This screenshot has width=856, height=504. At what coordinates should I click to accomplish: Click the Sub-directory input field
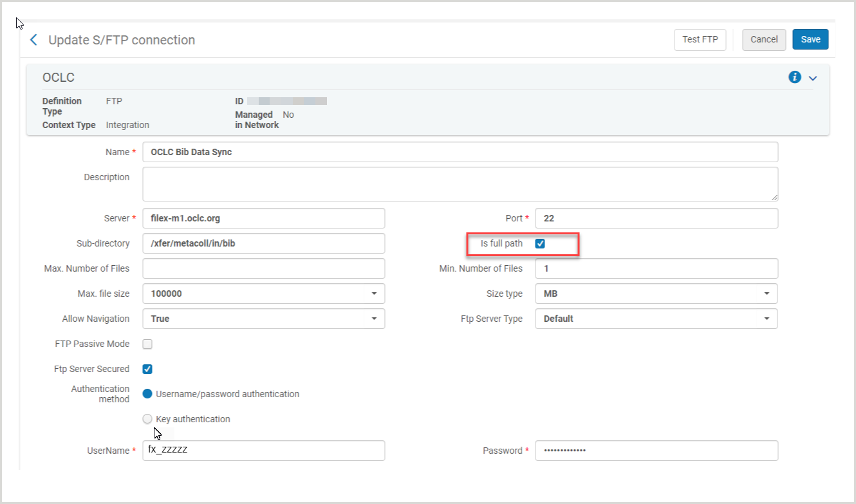point(263,243)
